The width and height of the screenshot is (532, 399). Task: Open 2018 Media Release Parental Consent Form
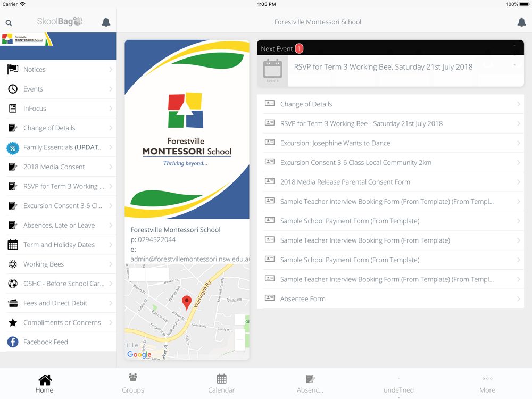point(345,182)
